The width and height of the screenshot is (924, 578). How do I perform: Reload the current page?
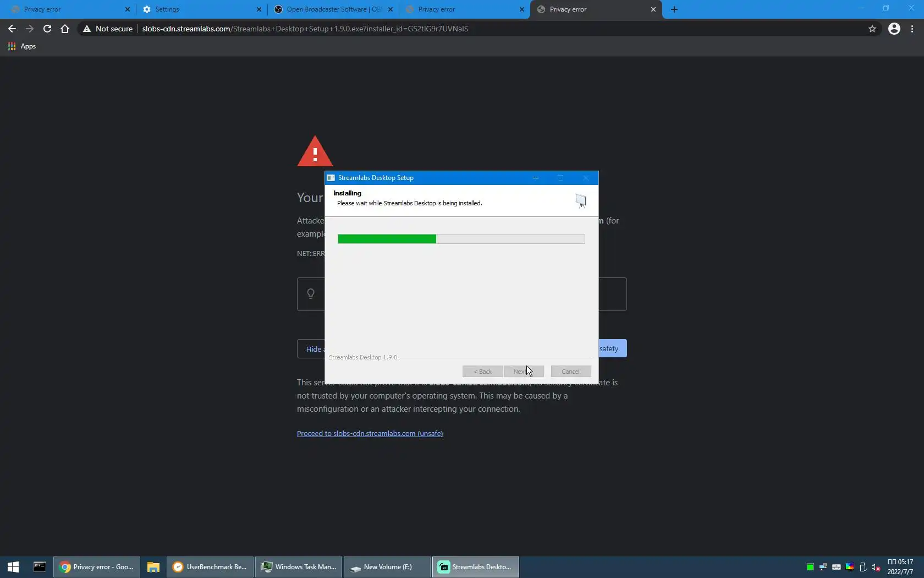tap(47, 29)
